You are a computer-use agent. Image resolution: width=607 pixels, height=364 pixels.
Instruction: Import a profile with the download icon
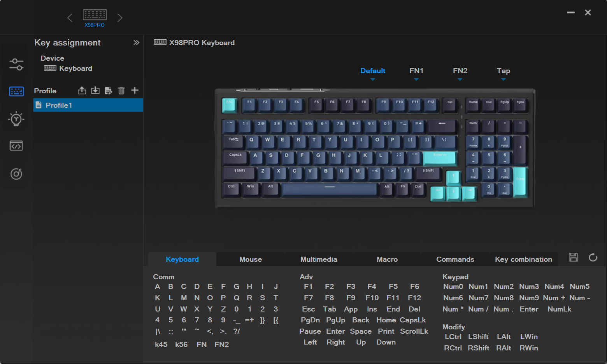click(95, 91)
